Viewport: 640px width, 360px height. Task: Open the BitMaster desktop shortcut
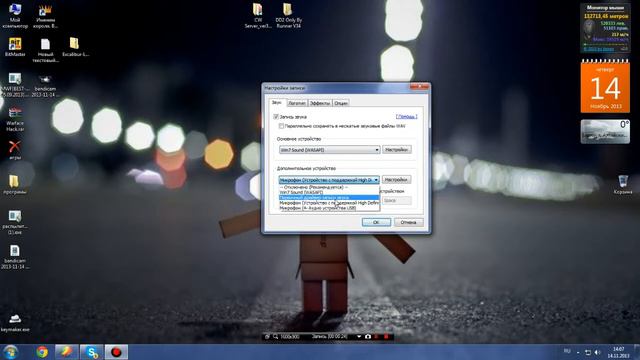point(15,47)
